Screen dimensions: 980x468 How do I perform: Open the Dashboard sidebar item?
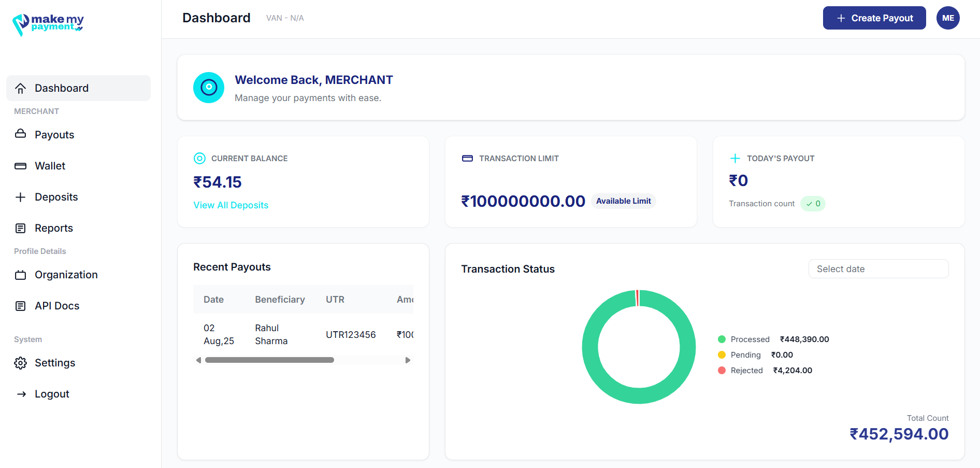click(62, 88)
